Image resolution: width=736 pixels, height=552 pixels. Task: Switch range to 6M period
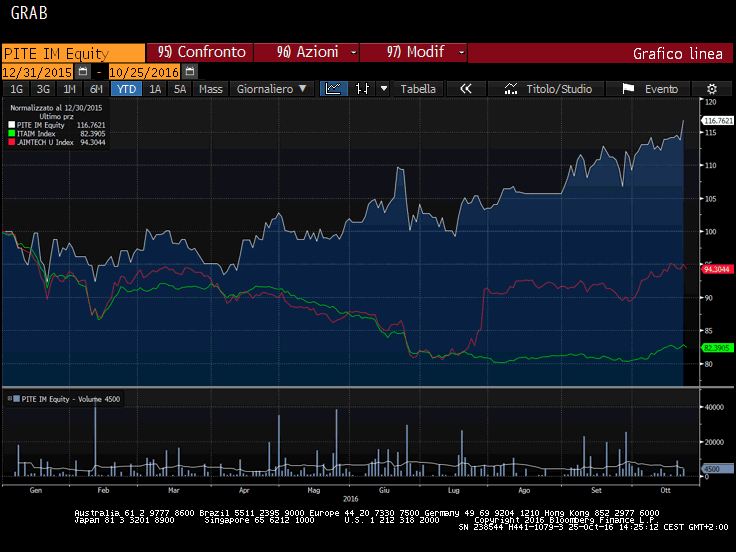(x=96, y=89)
